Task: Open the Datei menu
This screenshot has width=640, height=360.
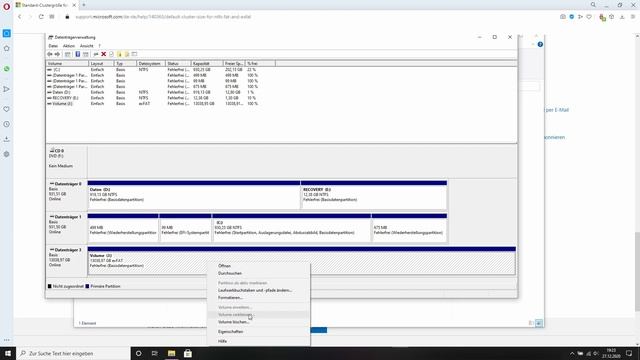Action: pyautogui.click(x=53, y=46)
